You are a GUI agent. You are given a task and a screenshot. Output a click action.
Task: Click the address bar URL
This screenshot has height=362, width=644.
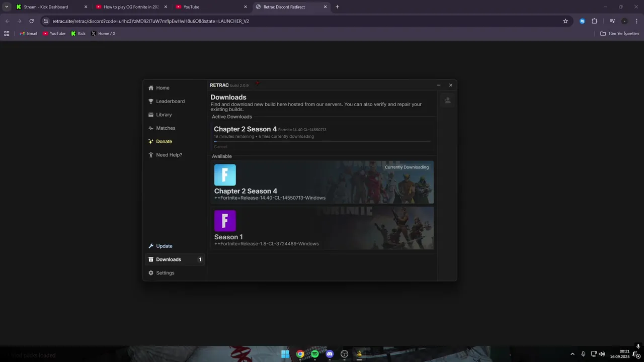151,21
